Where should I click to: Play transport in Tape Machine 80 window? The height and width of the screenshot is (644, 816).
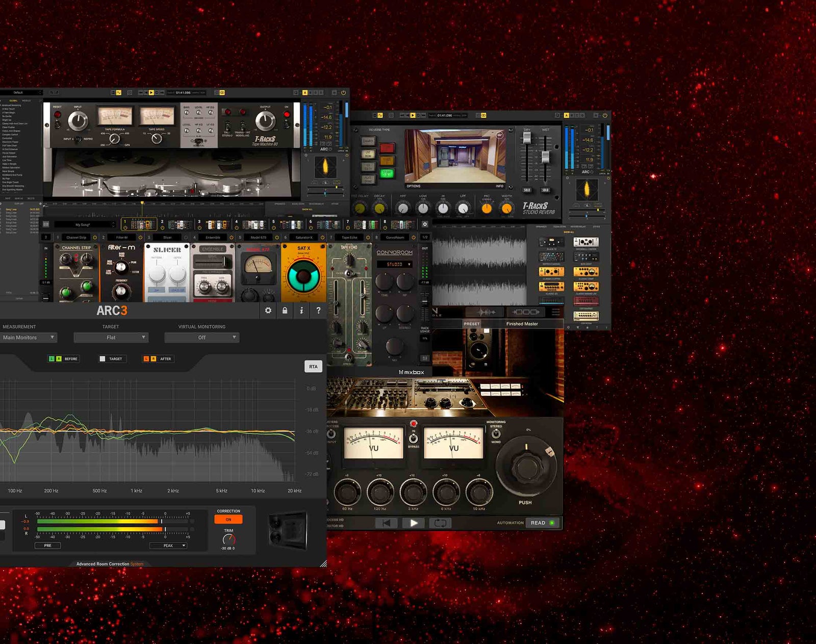pos(151,93)
